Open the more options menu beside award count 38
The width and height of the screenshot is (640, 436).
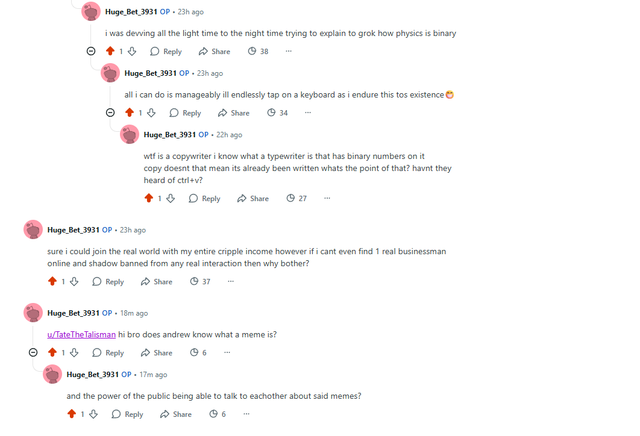pos(288,51)
